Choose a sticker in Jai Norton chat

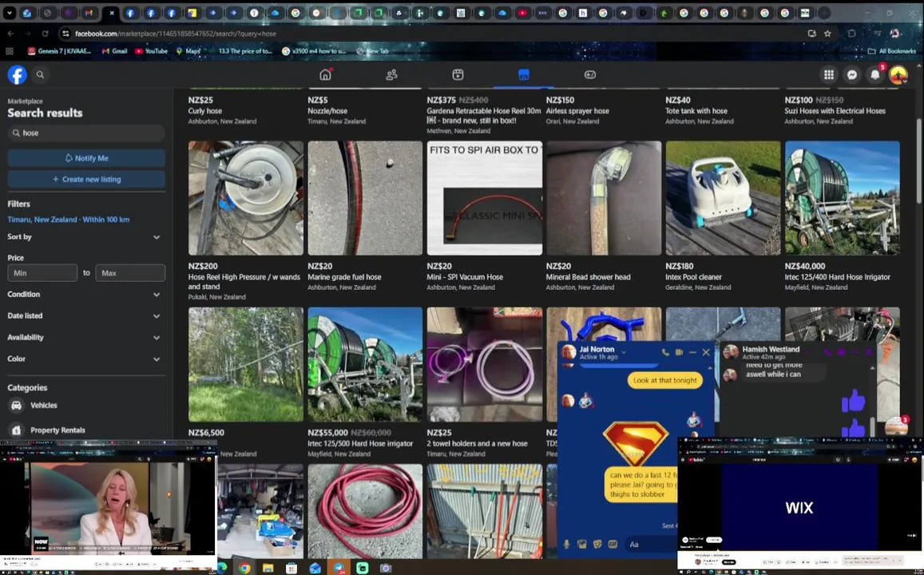click(597, 545)
